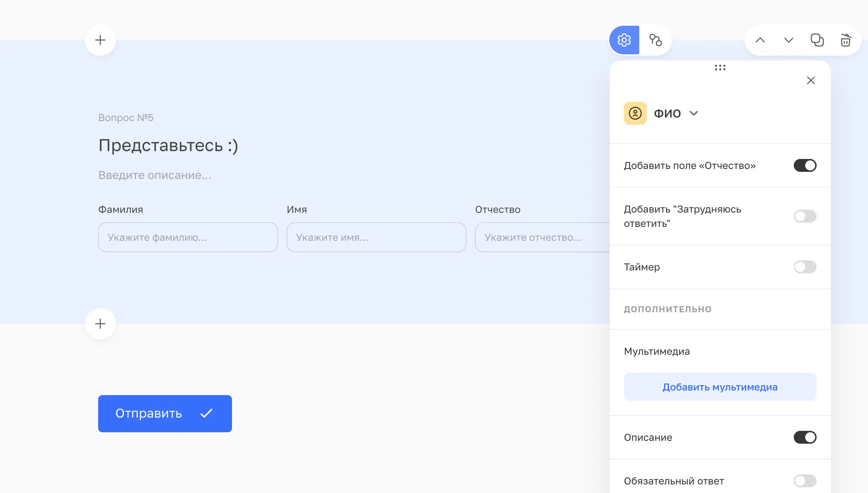The width and height of the screenshot is (868, 493).
Task: Click the Добавить мультимедиа button
Action: pos(720,387)
